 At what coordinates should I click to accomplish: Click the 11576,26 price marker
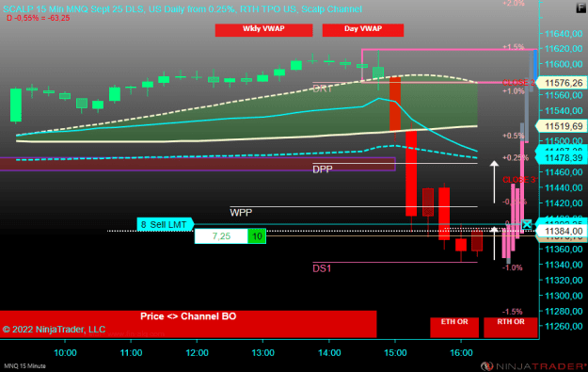pos(562,83)
